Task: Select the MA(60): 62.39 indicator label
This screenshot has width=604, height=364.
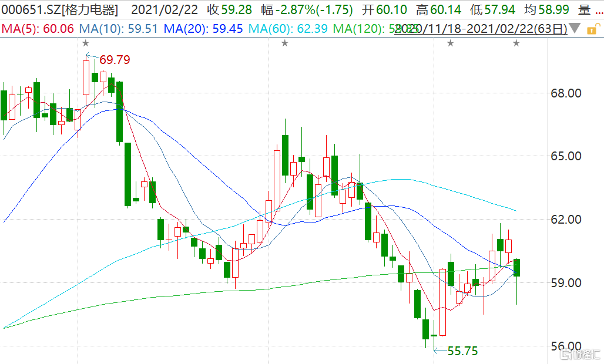Action: click(x=288, y=29)
